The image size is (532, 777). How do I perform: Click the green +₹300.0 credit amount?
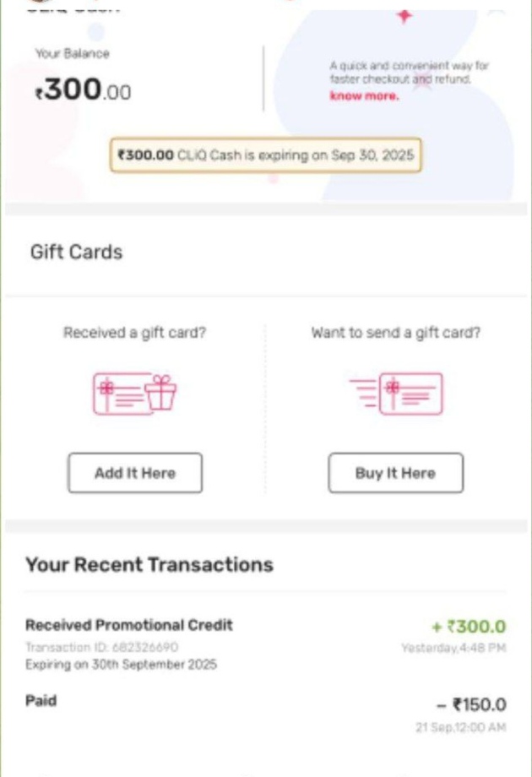point(469,627)
